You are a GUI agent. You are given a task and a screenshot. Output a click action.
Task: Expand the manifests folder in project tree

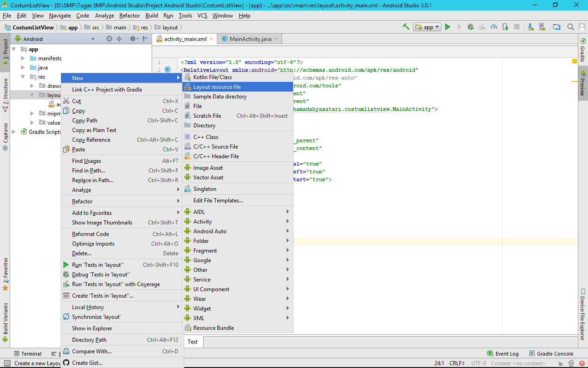coord(22,58)
